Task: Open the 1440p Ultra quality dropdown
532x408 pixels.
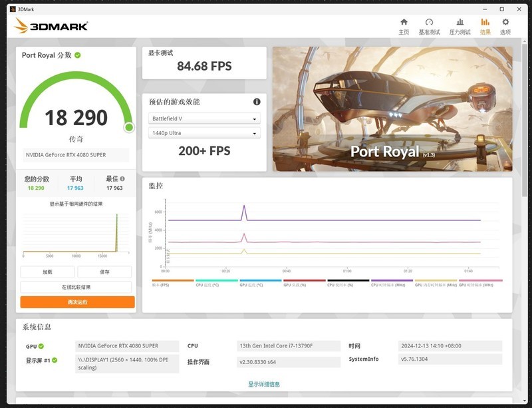Action: click(204, 132)
